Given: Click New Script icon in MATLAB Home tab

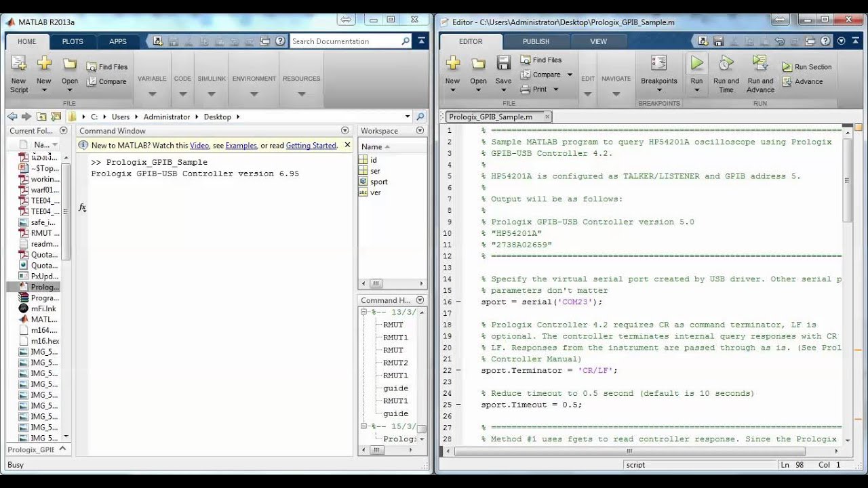Looking at the screenshot, I should click(19, 64).
